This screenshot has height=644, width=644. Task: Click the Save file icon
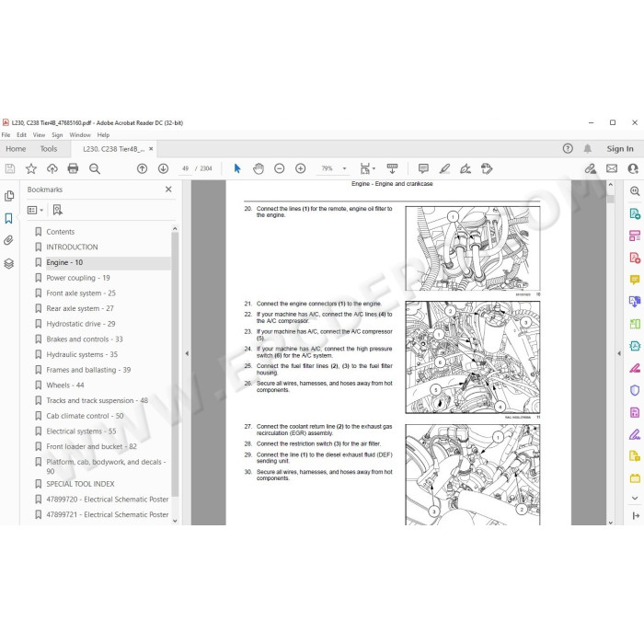[x=10, y=168]
